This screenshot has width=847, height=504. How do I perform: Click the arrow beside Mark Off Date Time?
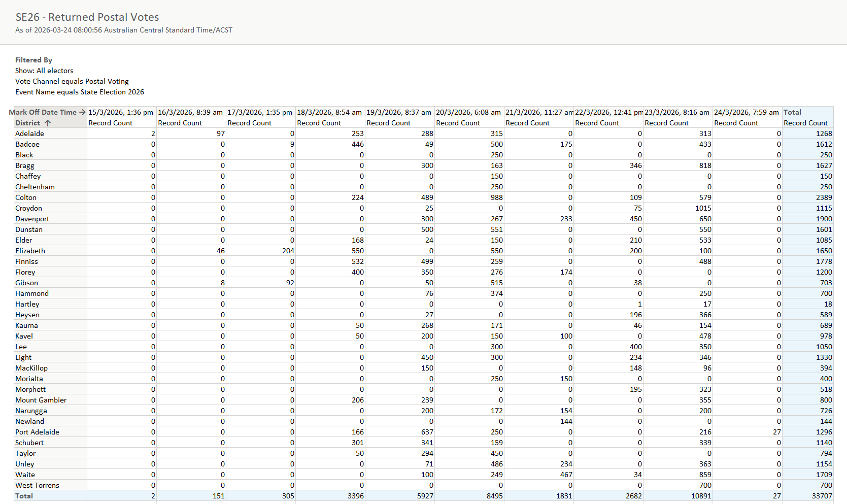click(82, 112)
